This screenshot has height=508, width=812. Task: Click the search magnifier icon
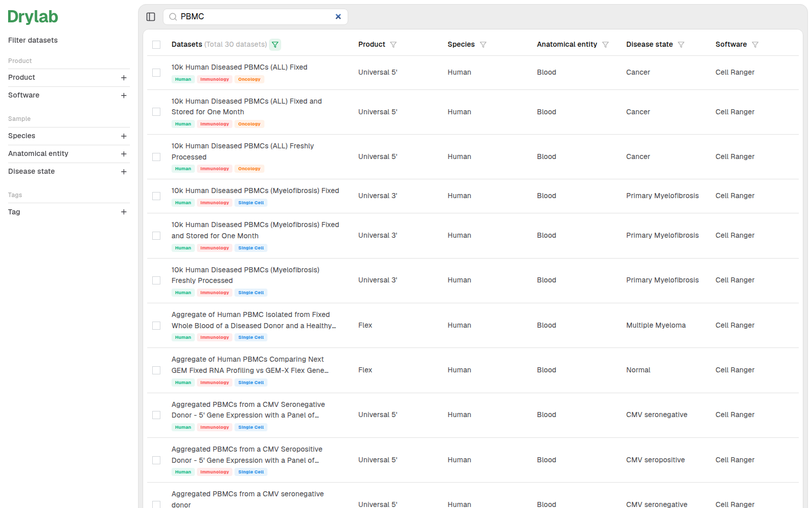pyautogui.click(x=173, y=17)
